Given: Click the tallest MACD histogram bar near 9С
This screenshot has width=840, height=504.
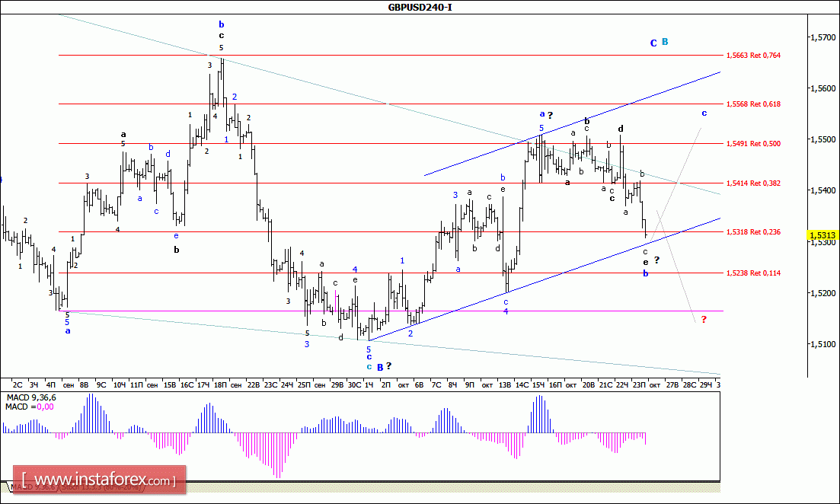Looking at the screenshot, I should coord(91,413).
